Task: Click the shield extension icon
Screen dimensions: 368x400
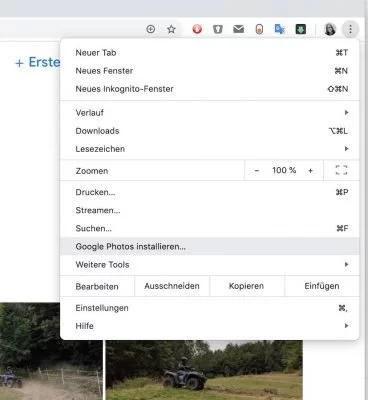Action: pos(218,29)
